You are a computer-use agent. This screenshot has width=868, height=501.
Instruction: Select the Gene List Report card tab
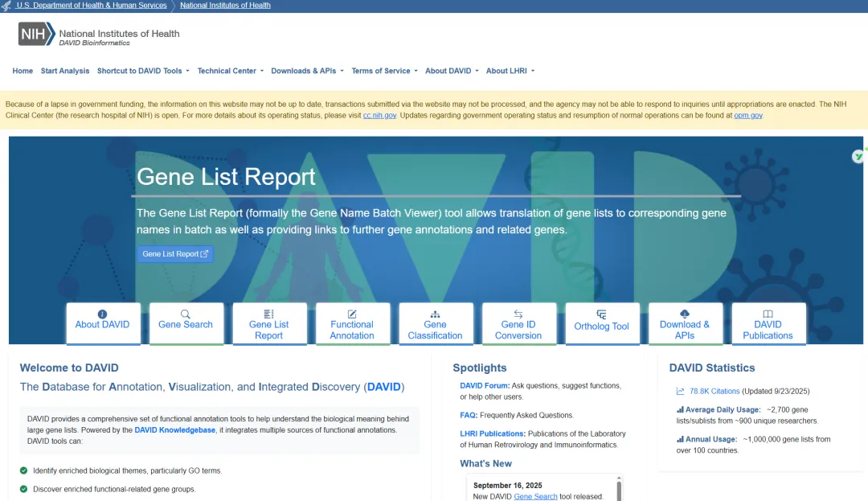(x=269, y=323)
